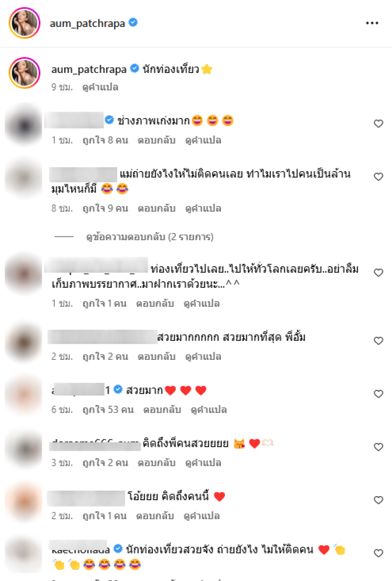The width and height of the screenshot is (392, 581).
Task: Tap heart on ท่องเที่ยวไปเลย comment
Action: (378, 272)
